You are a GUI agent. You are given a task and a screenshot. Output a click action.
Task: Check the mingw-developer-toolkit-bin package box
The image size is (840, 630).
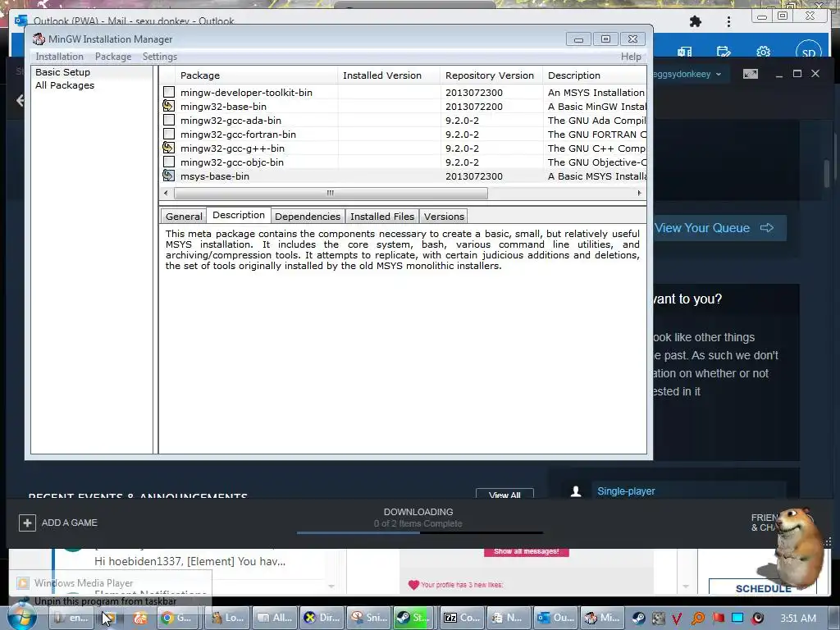pos(169,92)
